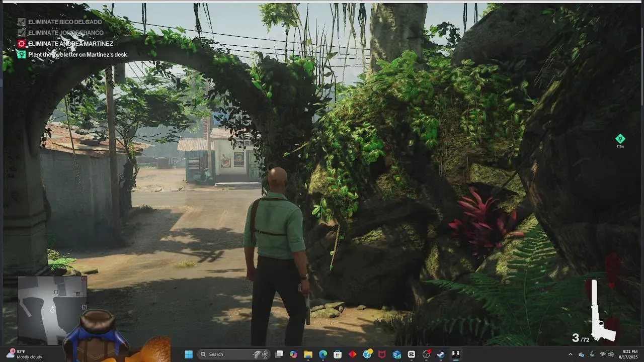Select the Eliminate Andrea Martínez objective text
644x362 pixels.
[x=70, y=44]
